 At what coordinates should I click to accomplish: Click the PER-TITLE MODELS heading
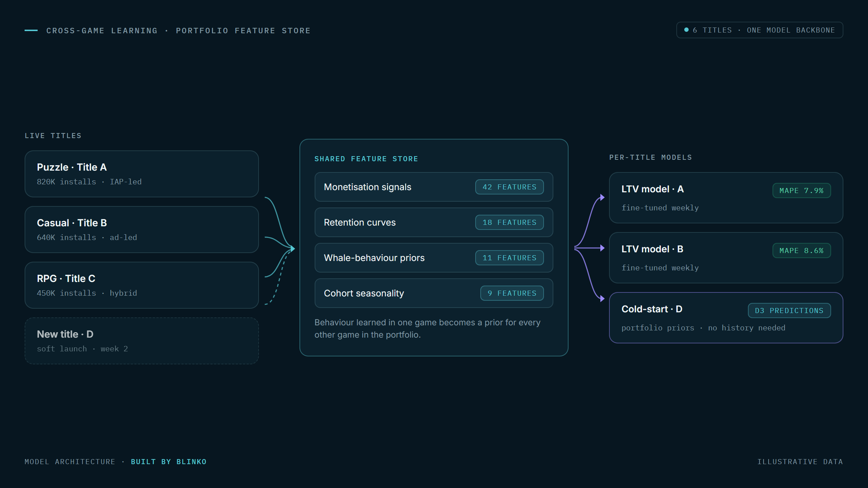pos(650,157)
